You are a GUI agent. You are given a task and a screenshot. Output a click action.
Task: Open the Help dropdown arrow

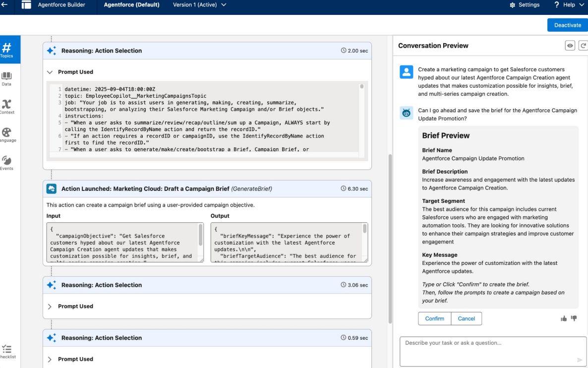coord(582,5)
